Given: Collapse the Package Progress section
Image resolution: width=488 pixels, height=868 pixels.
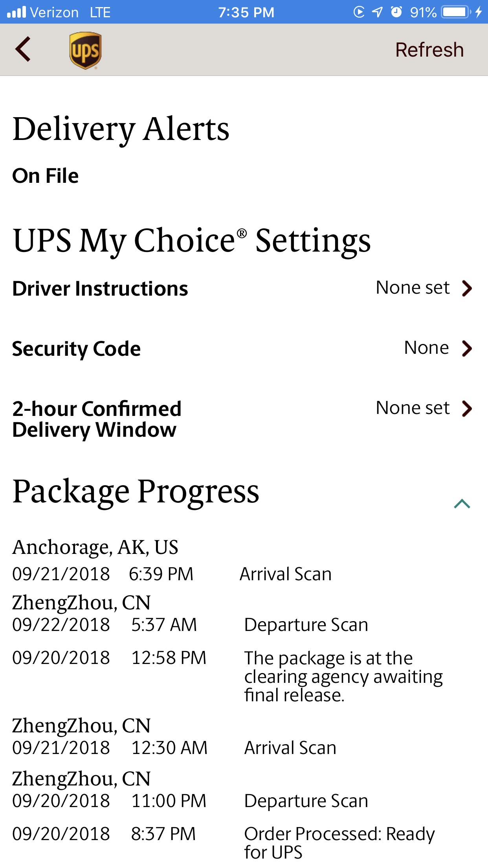Looking at the screenshot, I should pos(462,504).
